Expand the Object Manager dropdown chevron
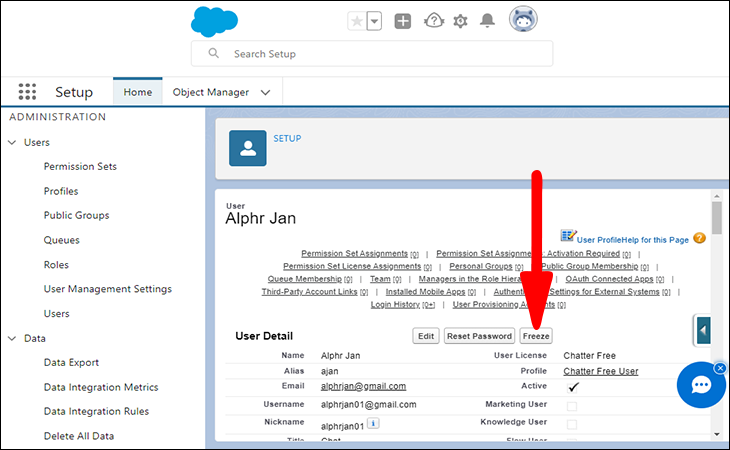This screenshot has height=450, width=730. tap(265, 93)
